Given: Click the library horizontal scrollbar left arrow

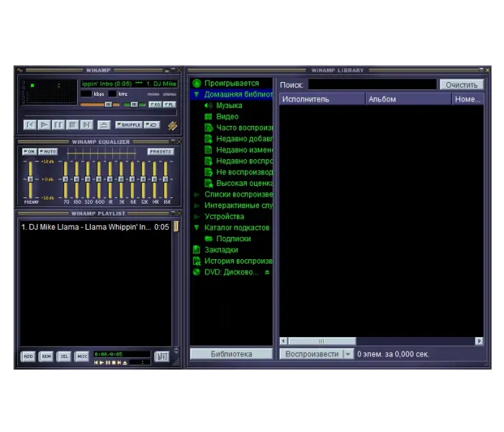Looking at the screenshot, I should [283, 341].
